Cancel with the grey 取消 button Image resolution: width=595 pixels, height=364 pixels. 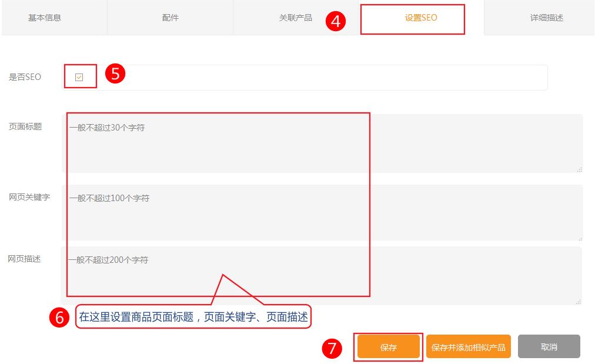click(549, 347)
